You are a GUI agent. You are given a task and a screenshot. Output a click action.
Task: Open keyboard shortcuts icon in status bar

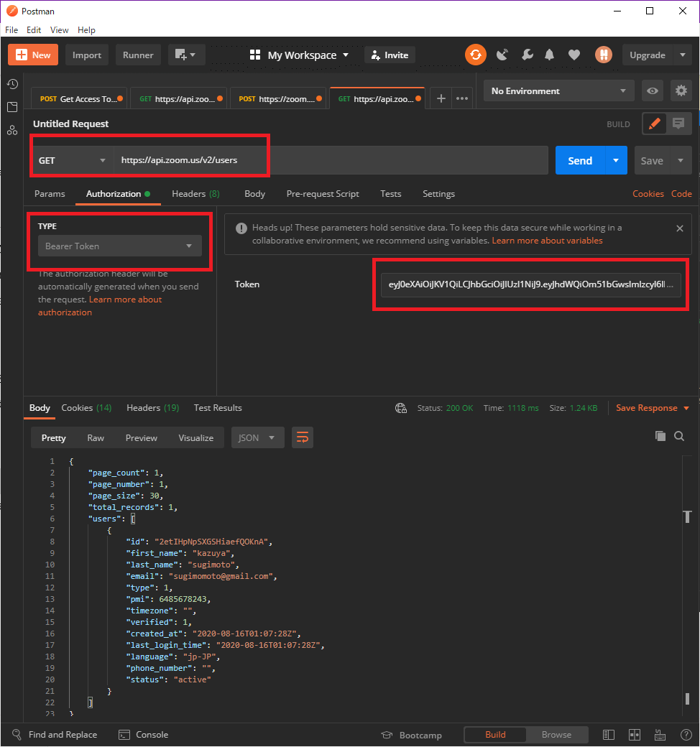coord(660,735)
